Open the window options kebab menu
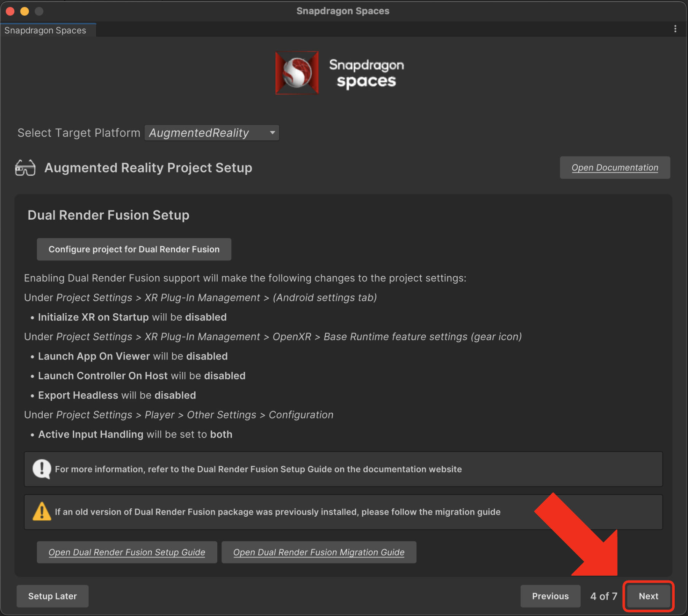This screenshot has width=688, height=616. [675, 29]
